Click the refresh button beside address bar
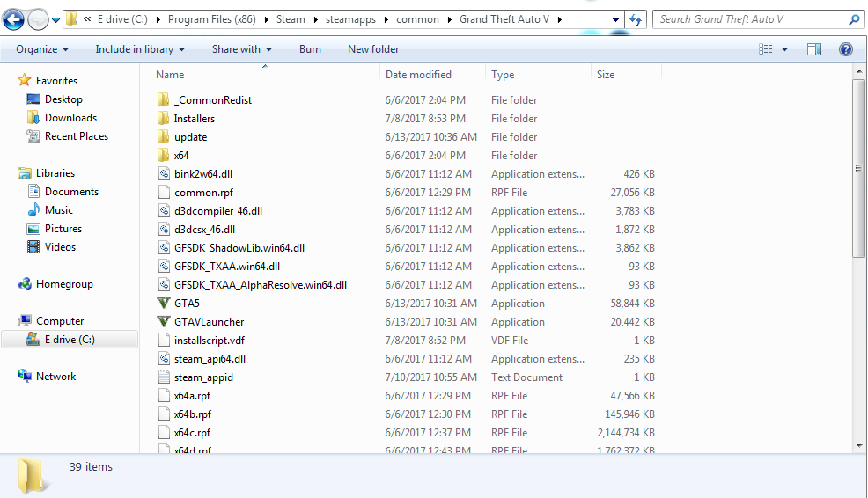Screen dimensions: 868x498 [x=636, y=20]
